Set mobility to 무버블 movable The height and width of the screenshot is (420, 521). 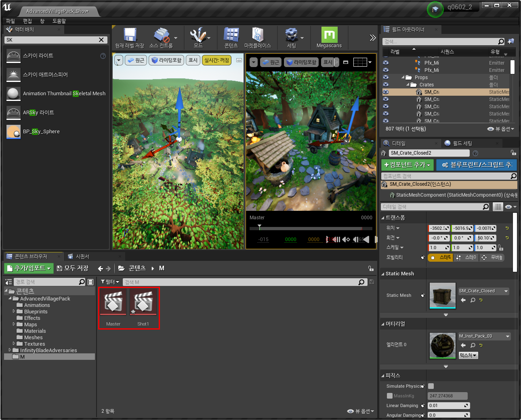click(x=492, y=257)
